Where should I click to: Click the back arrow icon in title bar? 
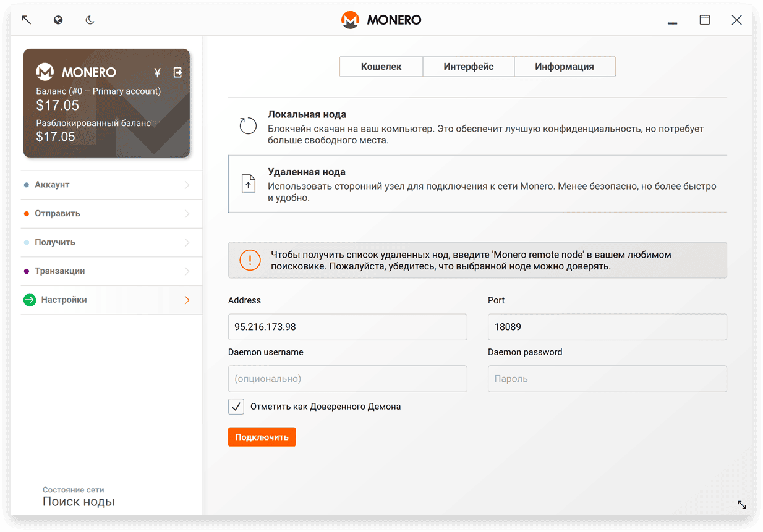26,20
